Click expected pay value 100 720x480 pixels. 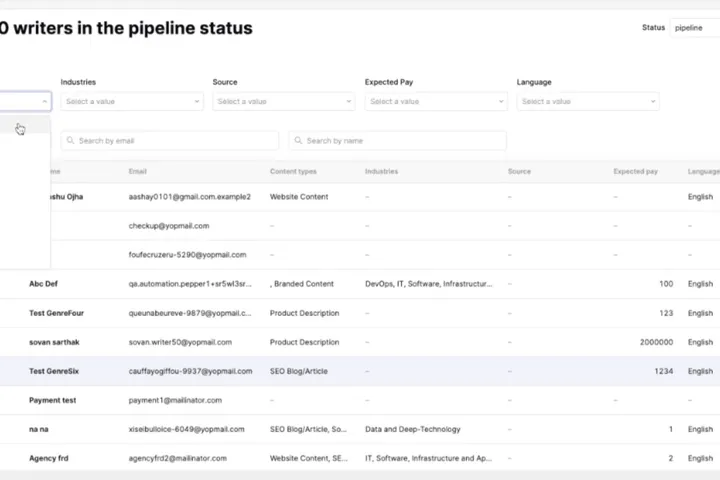[x=666, y=284]
